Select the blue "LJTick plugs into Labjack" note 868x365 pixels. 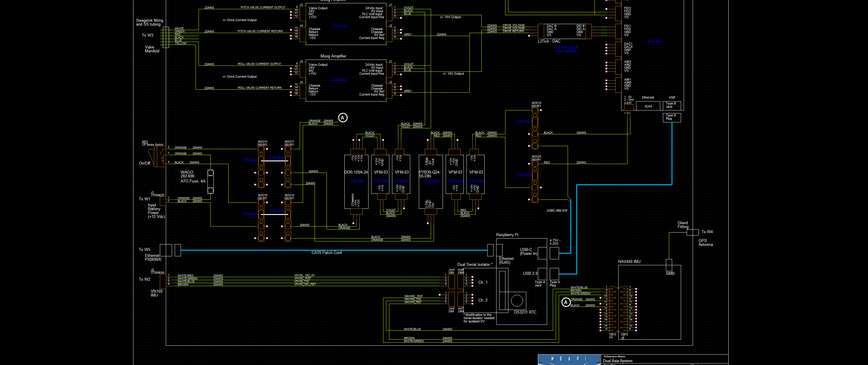(567, 49)
